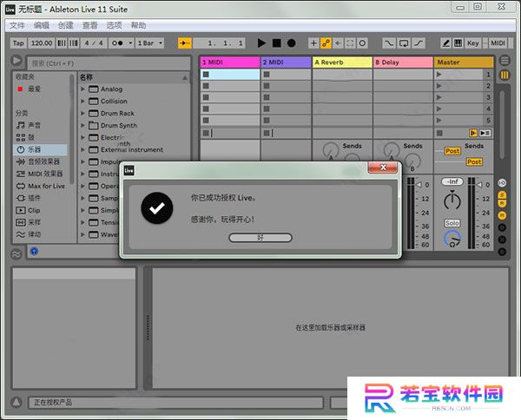The image size is (521, 420).
Task: Expand the Wavetable folder
Action: [x=82, y=234]
